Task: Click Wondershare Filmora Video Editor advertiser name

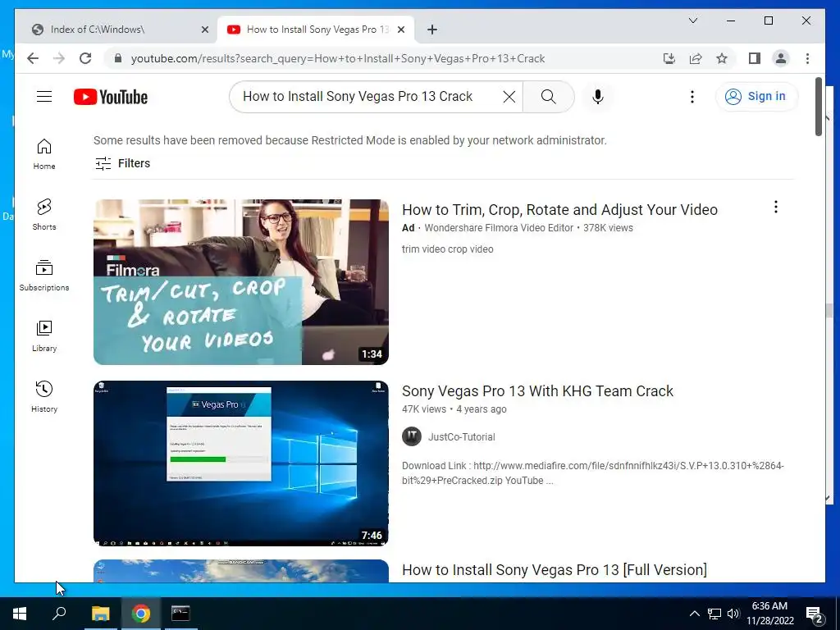Action: [x=499, y=228]
